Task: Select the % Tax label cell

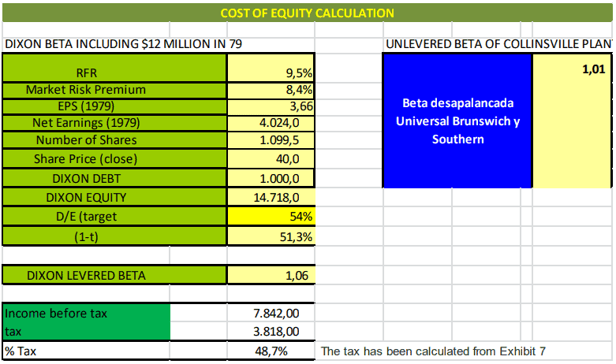Action: pos(87,351)
